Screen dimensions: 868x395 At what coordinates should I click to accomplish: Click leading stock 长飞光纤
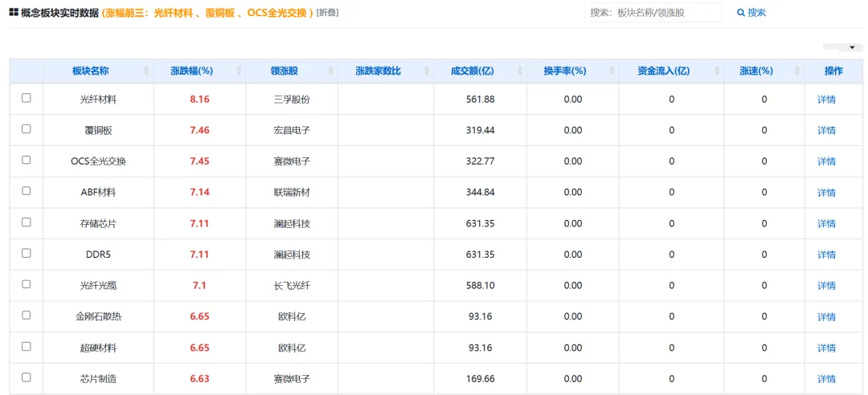(292, 286)
